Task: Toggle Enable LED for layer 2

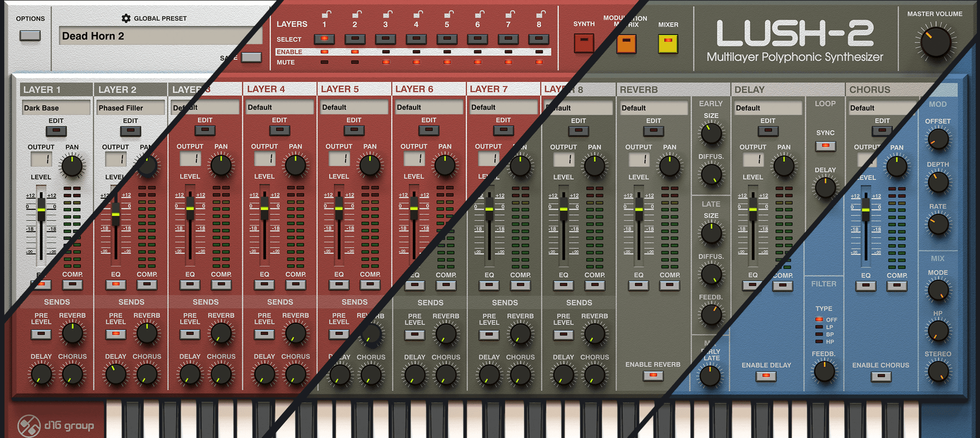Action: click(355, 52)
